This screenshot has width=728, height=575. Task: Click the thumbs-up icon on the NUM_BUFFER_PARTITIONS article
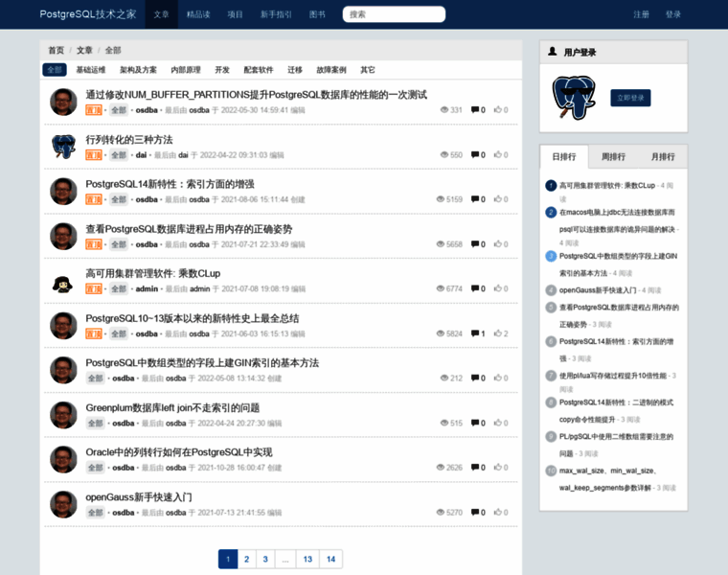(x=498, y=109)
